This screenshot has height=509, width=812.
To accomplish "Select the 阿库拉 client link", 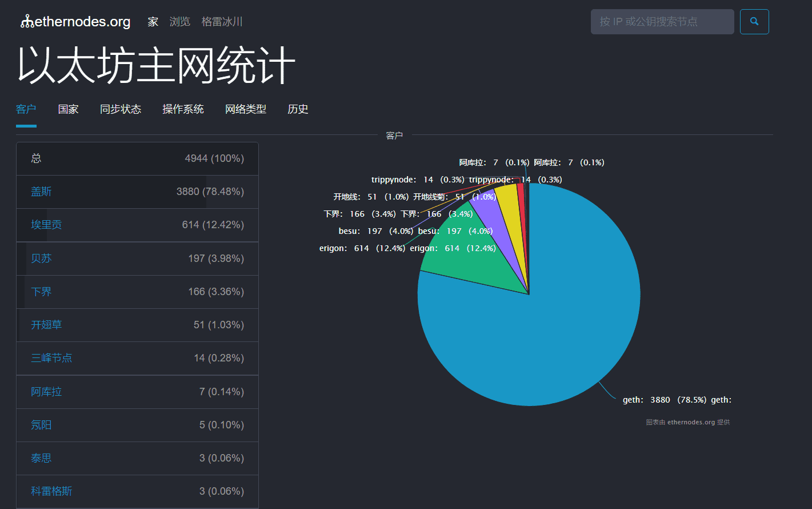I will 47,391.
